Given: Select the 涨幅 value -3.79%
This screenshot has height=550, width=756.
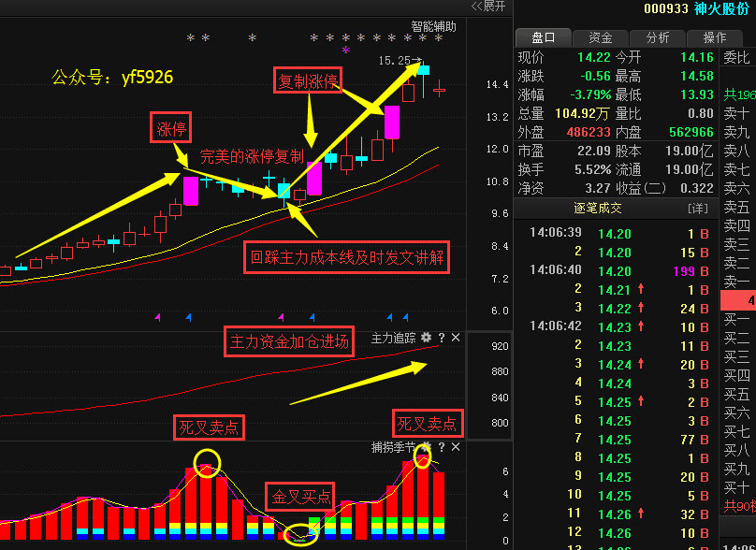Looking at the screenshot, I should [590, 94].
